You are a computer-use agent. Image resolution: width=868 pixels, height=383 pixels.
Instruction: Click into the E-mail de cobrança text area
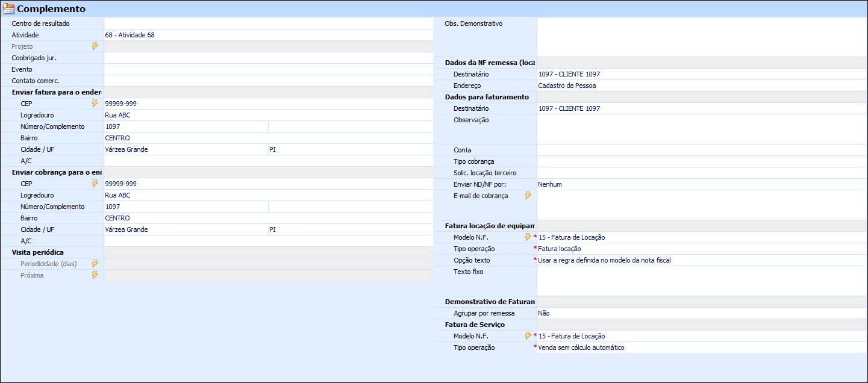pyautogui.click(x=702, y=205)
